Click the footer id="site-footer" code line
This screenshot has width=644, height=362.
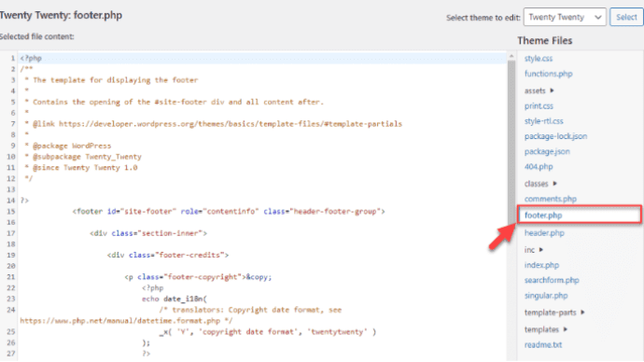click(x=229, y=212)
